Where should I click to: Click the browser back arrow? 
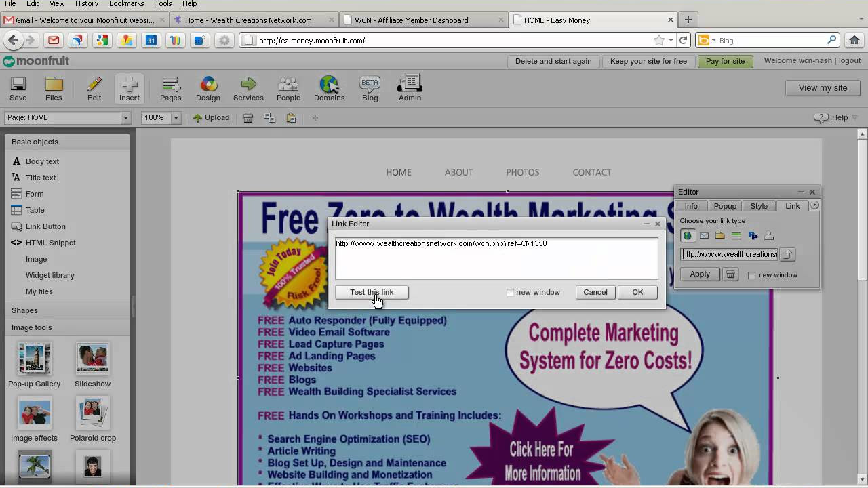(x=14, y=41)
